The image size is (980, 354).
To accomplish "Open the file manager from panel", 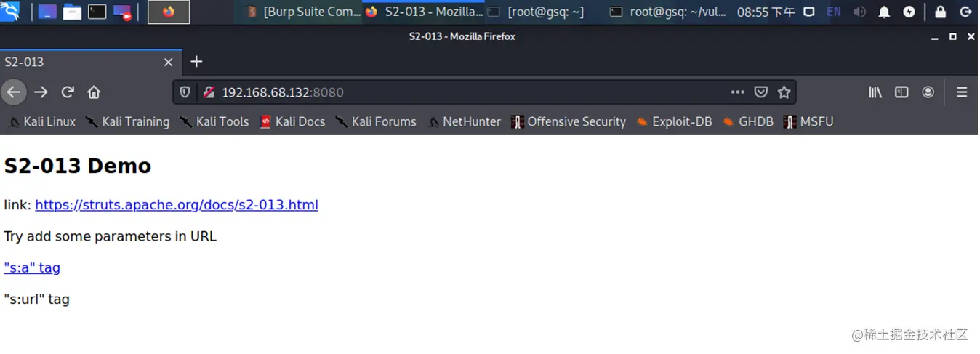I will (72, 12).
